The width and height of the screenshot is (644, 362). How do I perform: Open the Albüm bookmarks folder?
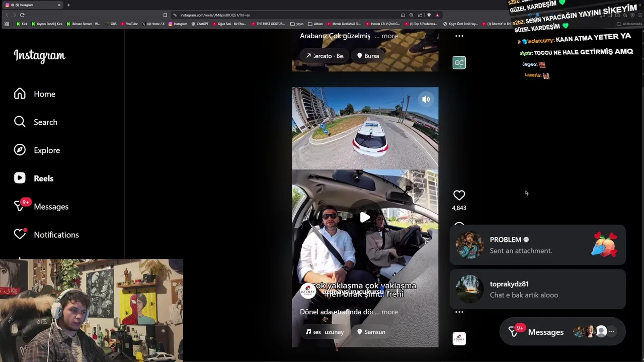click(x=315, y=24)
